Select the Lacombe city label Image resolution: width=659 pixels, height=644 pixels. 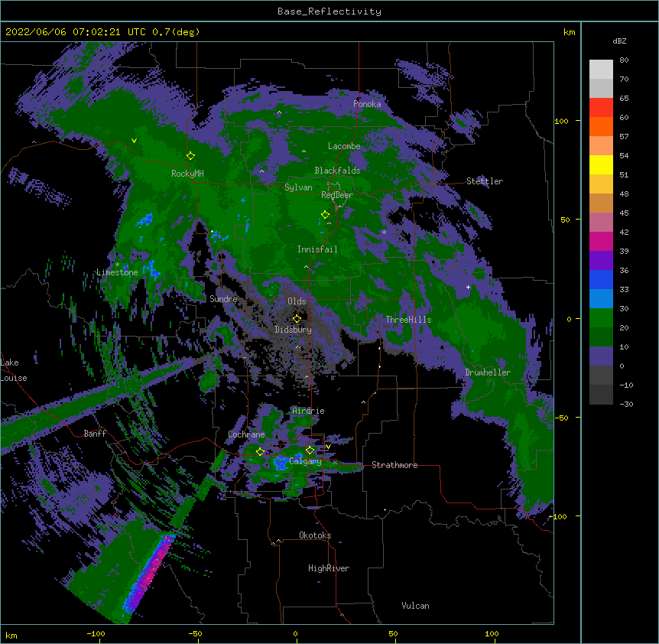click(344, 146)
